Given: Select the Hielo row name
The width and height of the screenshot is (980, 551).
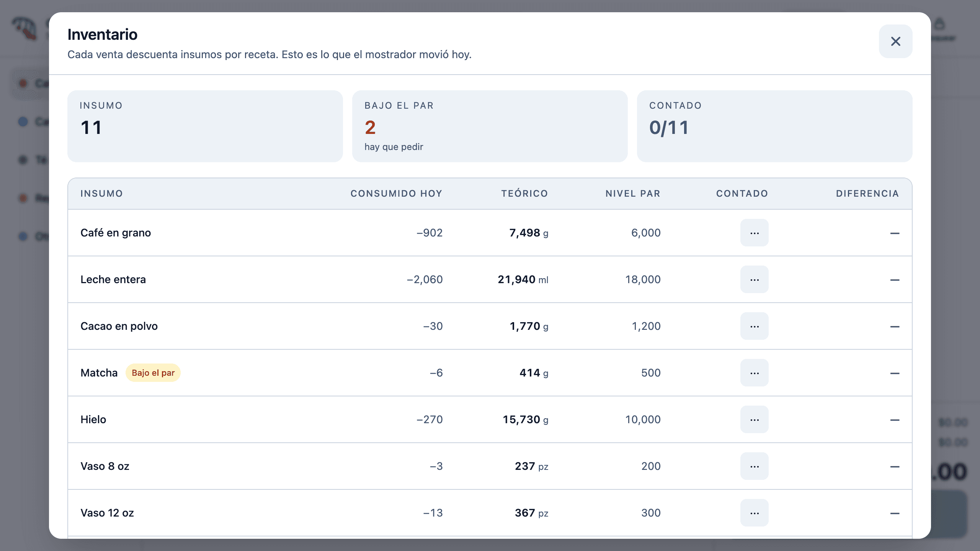Looking at the screenshot, I should click(x=93, y=419).
